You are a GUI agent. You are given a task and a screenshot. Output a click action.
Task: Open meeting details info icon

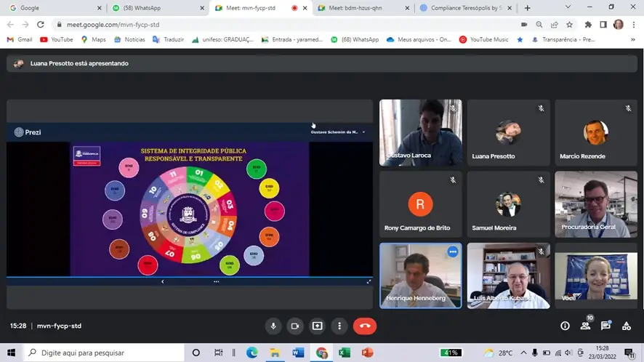[x=565, y=326]
